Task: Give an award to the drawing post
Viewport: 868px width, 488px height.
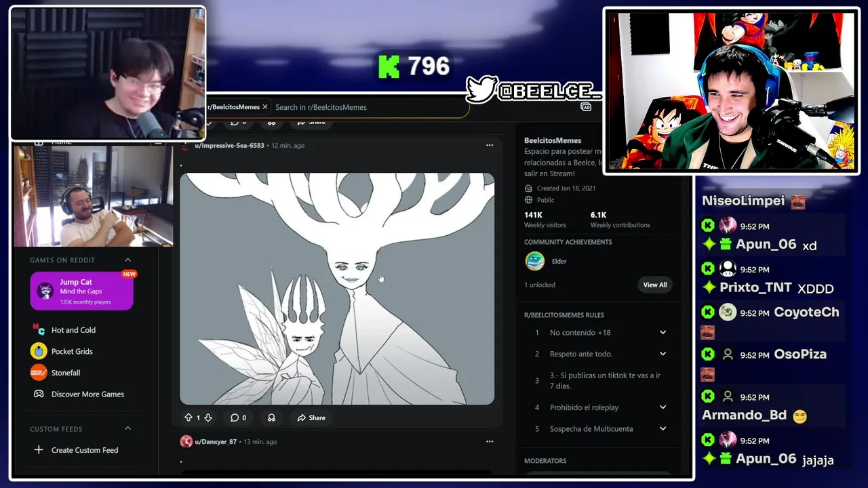Action: [x=271, y=418]
